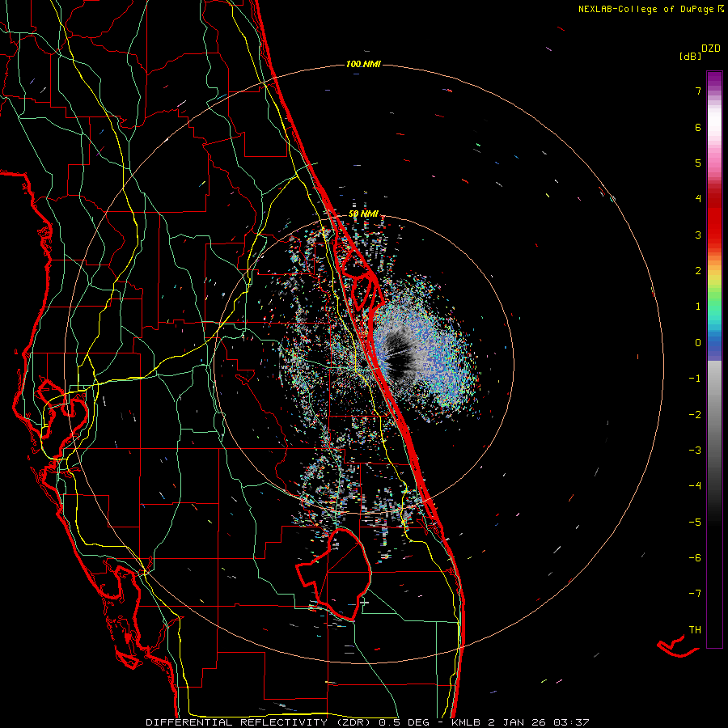Click the ZDR color scale bar

pos(714,359)
